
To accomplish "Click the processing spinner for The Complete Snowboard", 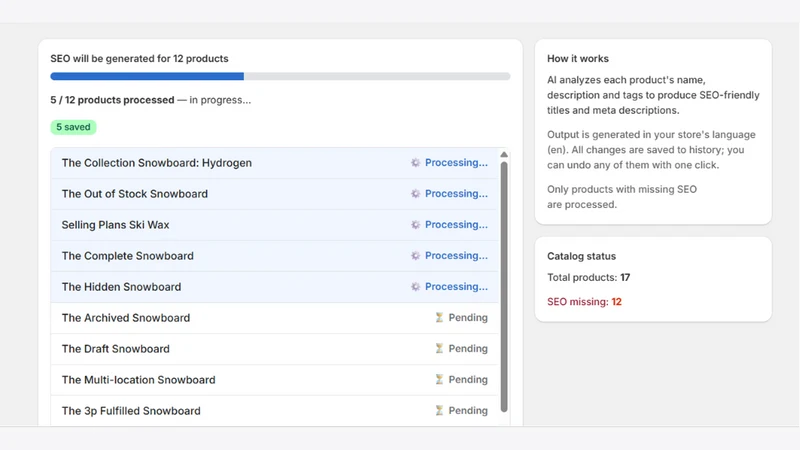I will 415,256.
